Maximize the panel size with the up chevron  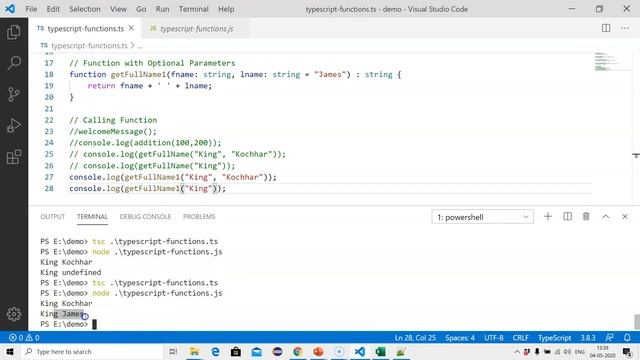tap(606, 217)
